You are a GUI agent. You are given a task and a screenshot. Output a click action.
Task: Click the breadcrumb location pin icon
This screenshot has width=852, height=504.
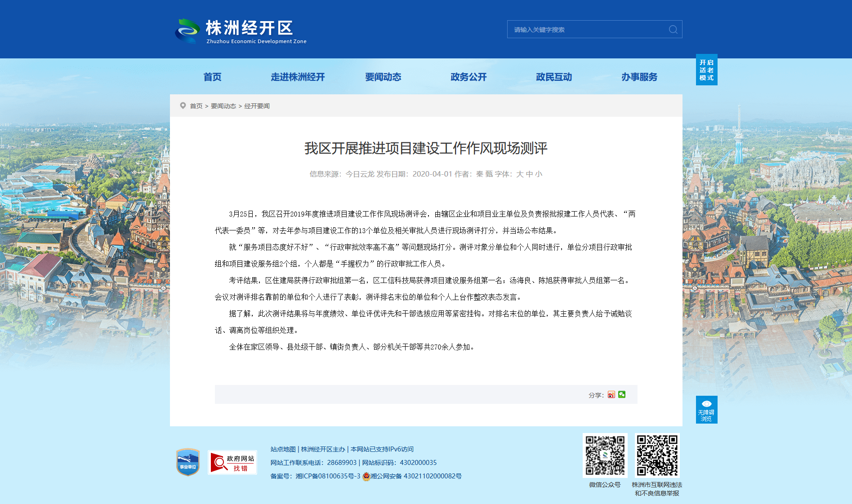(183, 106)
